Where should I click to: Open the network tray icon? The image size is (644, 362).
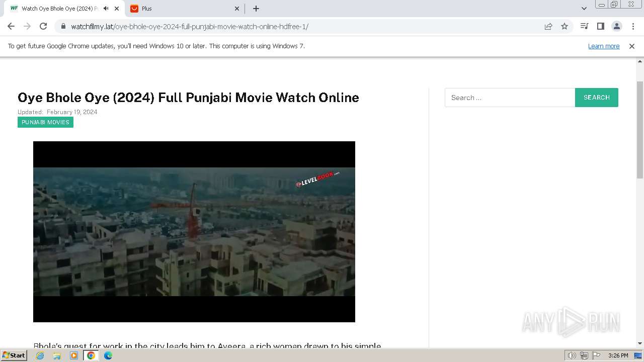(x=584, y=355)
